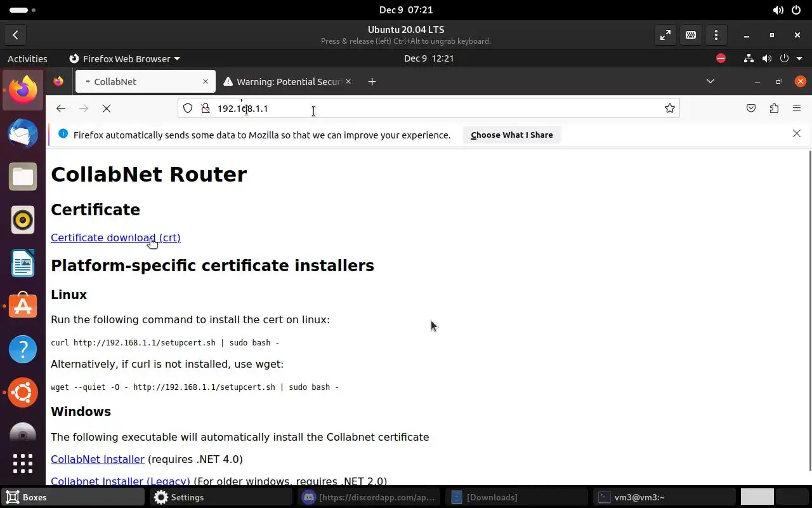
Task: Click the guest network wired icon
Action: click(x=749, y=58)
